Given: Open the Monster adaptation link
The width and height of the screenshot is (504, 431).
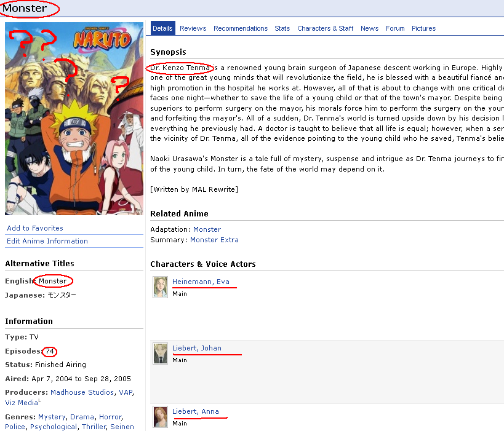Looking at the screenshot, I should coord(207,229).
